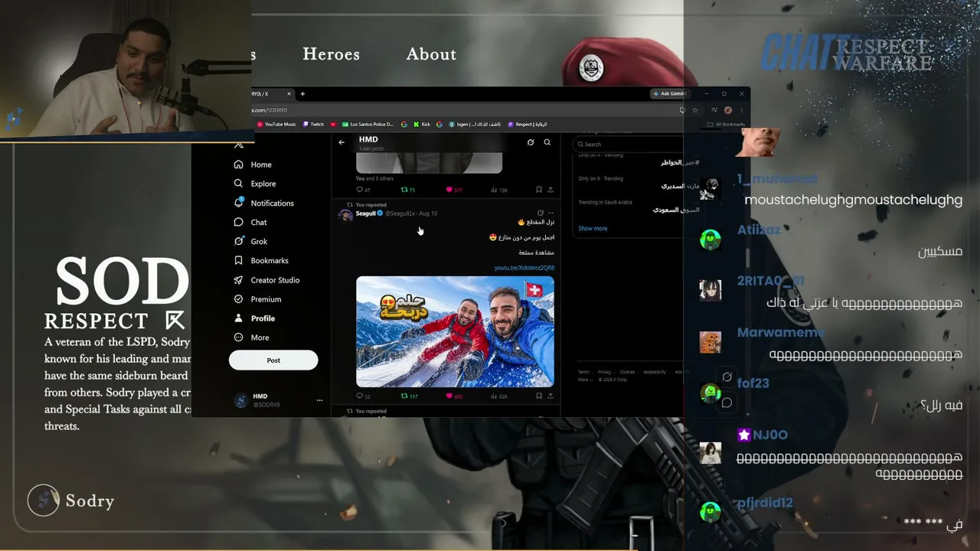Open Premium in the X sidebar
Screen dimensions: 980x551
[x=257, y=299]
